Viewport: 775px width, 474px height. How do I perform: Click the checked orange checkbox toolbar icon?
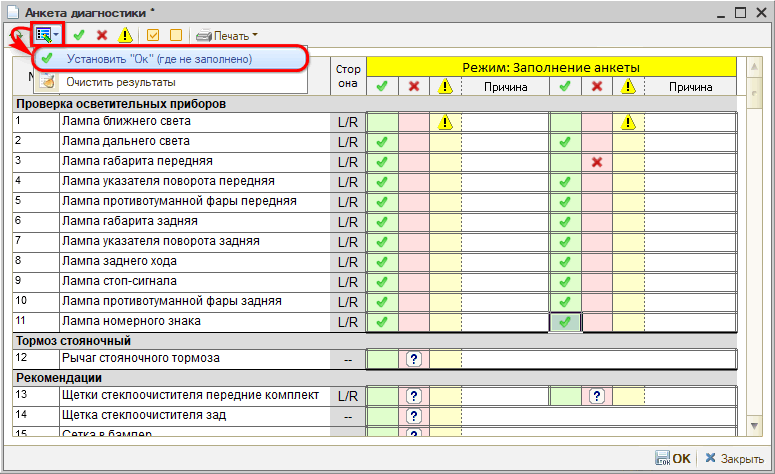coord(153,36)
